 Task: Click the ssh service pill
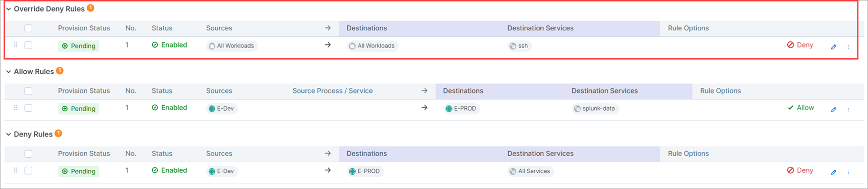click(x=519, y=46)
